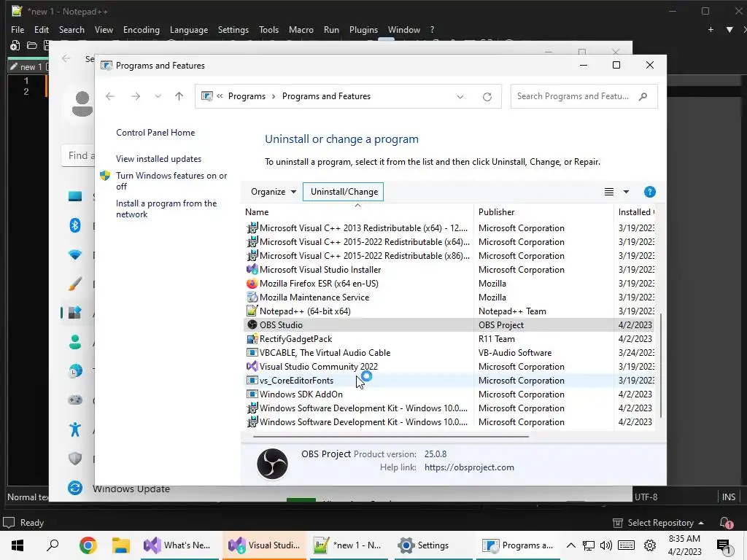The image size is (747, 560).
Task: Open Chrome from the taskbar
Action: tap(88, 545)
